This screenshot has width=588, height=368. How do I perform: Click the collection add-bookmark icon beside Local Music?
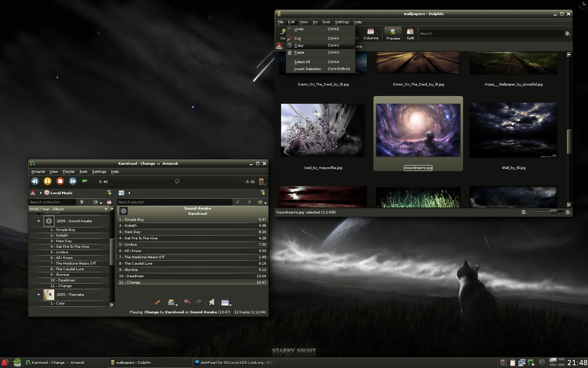click(109, 193)
